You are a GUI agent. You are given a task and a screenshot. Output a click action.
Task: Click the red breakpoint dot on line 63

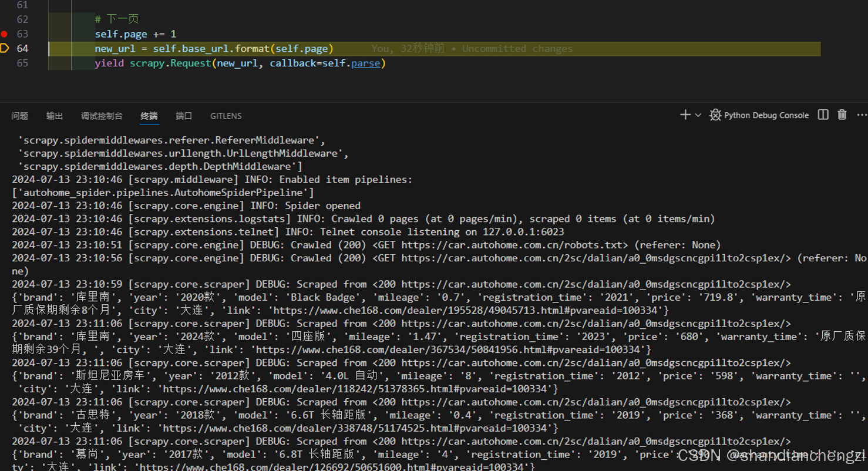[5, 34]
